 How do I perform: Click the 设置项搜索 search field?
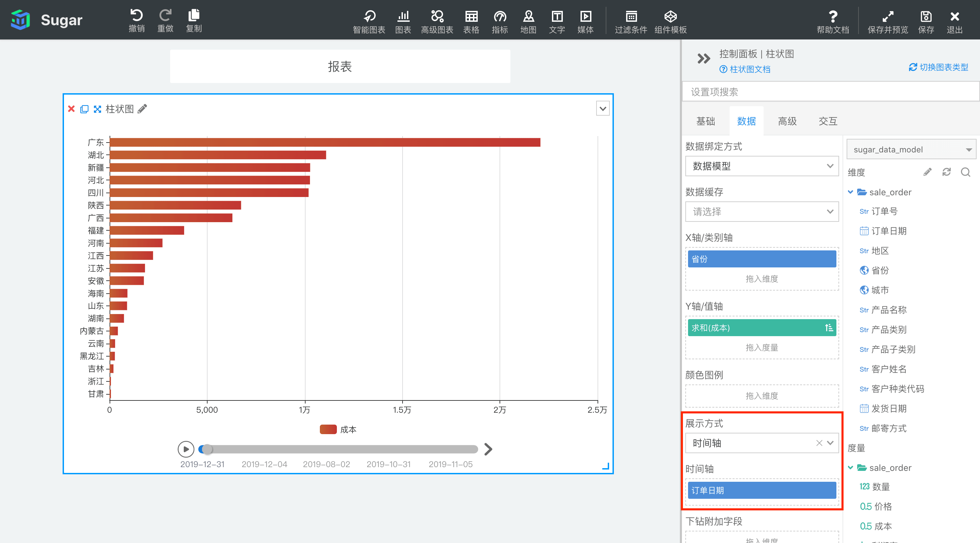(x=831, y=92)
